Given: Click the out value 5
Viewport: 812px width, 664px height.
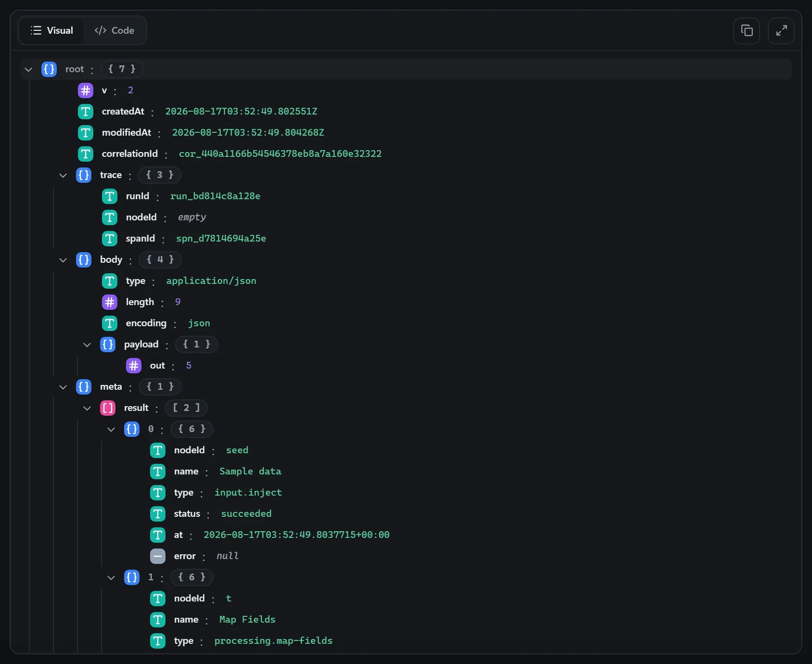Looking at the screenshot, I should click(189, 366).
